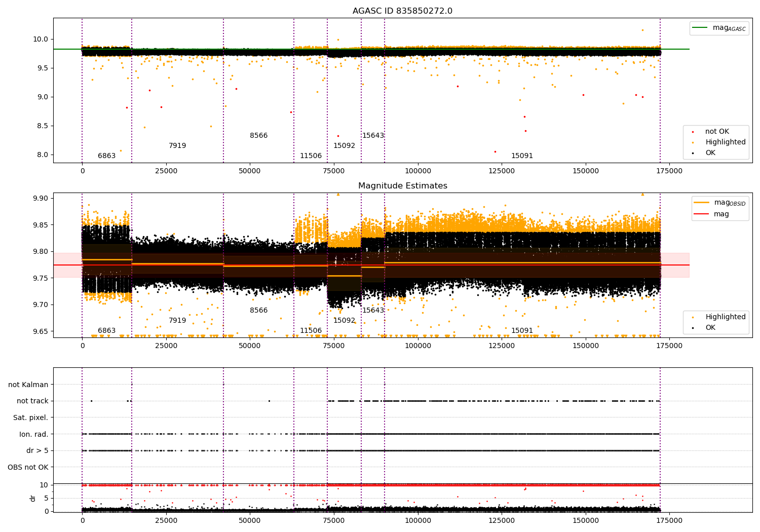Click the orange line sample beside mag OBSID
The width and height of the screenshot is (760, 532).
pos(702,203)
